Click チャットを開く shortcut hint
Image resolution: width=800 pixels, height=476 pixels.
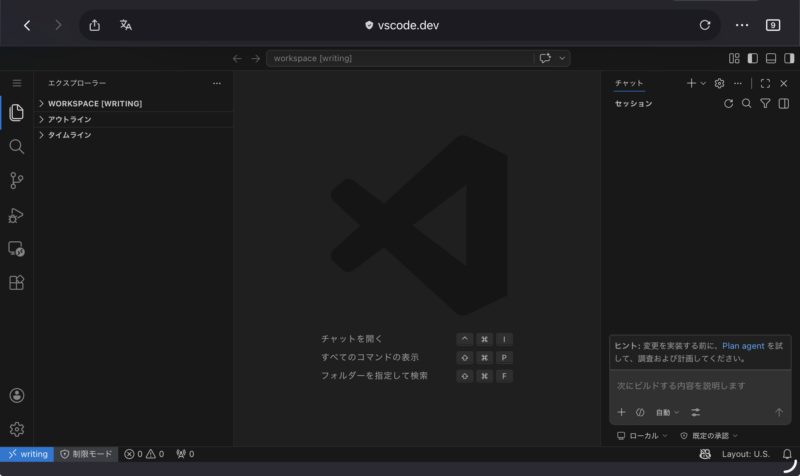point(352,339)
